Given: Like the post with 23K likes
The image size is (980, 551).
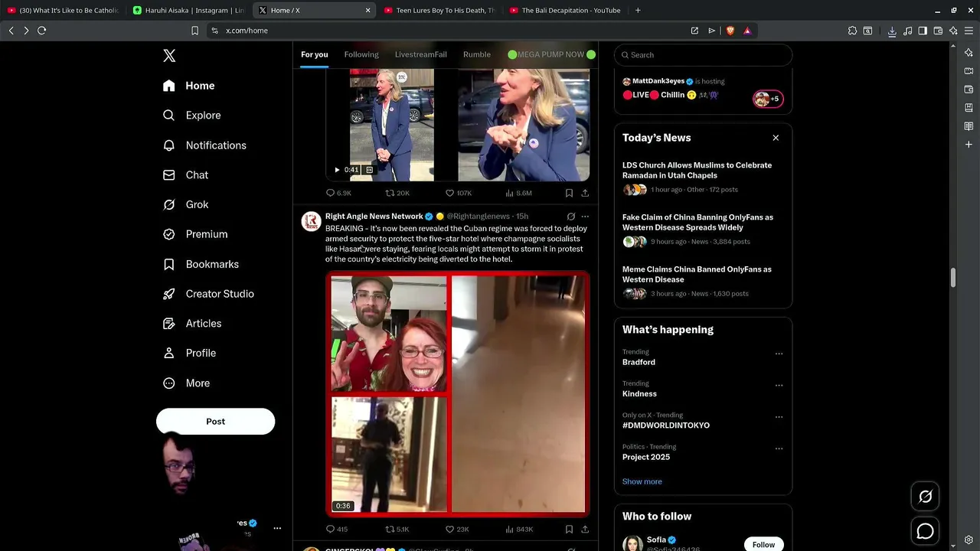Looking at the screenshot, I should click(x=457, y=529).
